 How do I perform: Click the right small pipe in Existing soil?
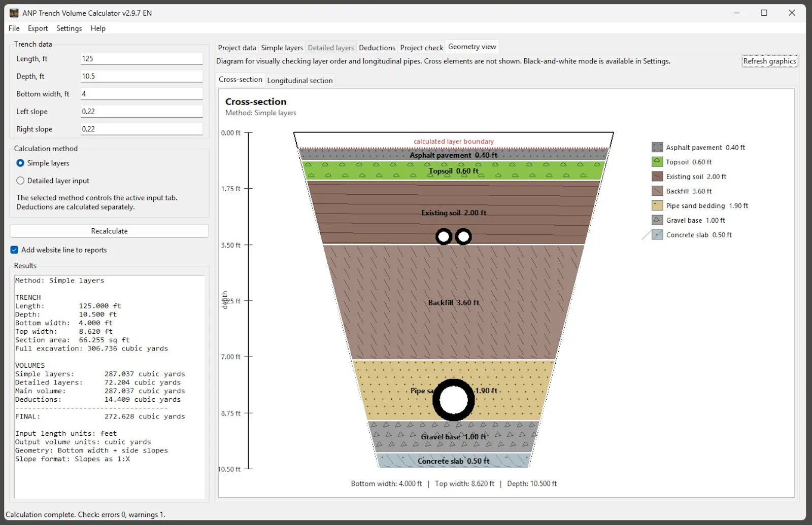(x=463, y=236)
